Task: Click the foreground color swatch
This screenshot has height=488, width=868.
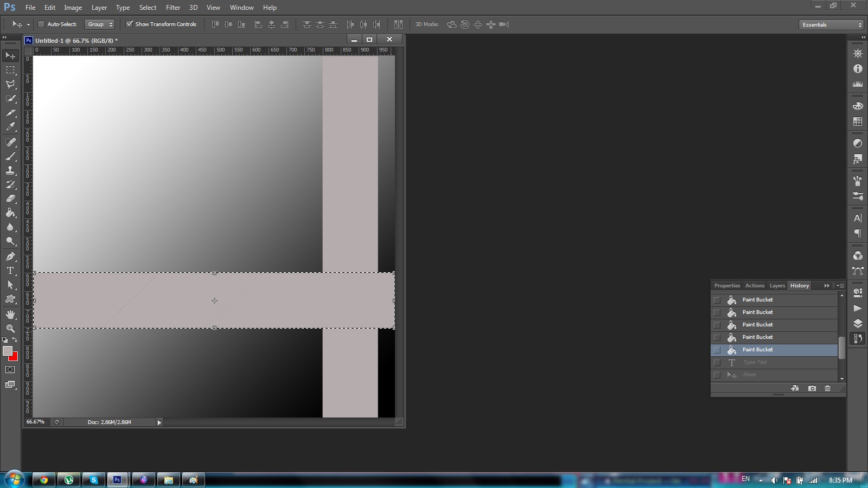Action: coord(7,351)
